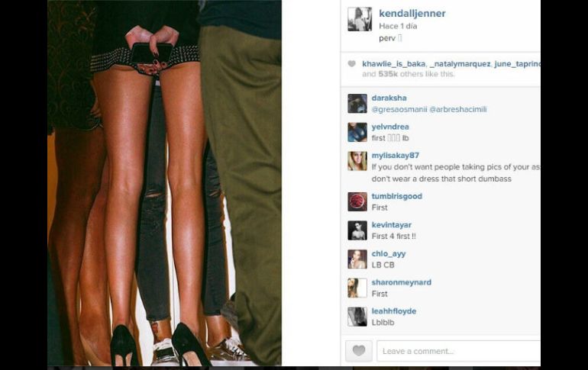The width and height of the screenshot is (588, 370).
Task: Open sharonmeynard's avatar image
Action: click(357, 288)
